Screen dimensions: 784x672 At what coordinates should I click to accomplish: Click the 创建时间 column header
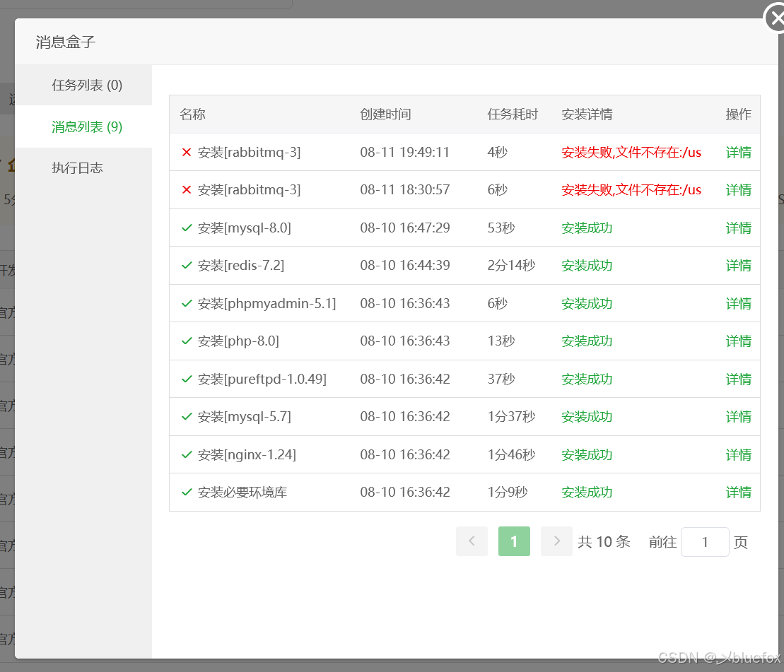pyautogui.click(x=385, y=114)
